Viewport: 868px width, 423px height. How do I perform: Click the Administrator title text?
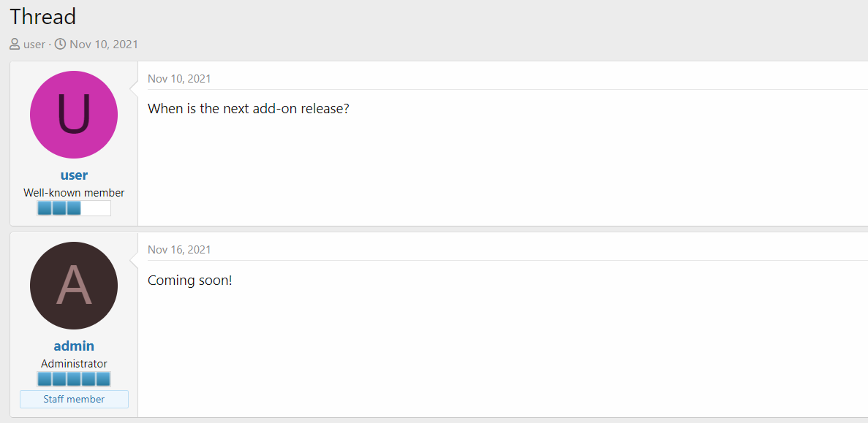click(74, 364)
